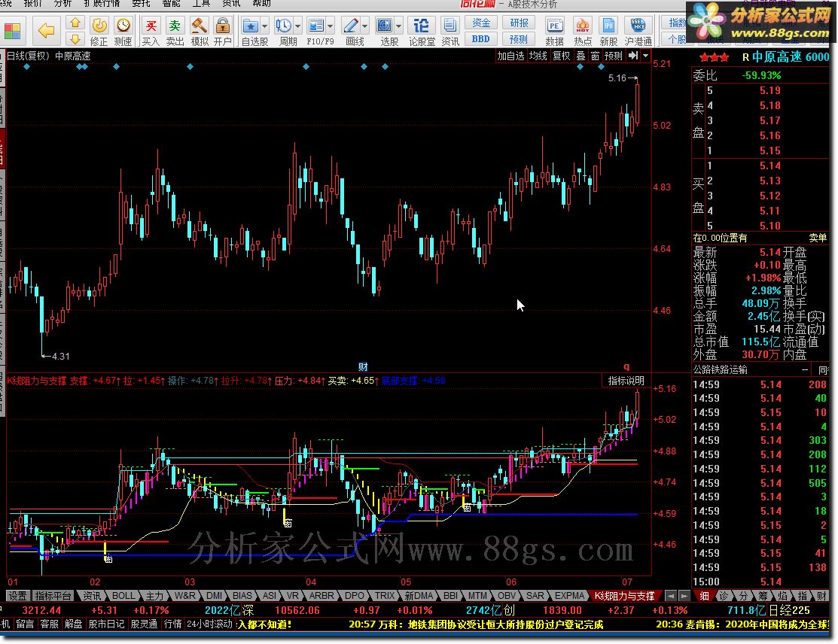Expand the F10/F9 dropdown arrow

(x=331, y=26)
